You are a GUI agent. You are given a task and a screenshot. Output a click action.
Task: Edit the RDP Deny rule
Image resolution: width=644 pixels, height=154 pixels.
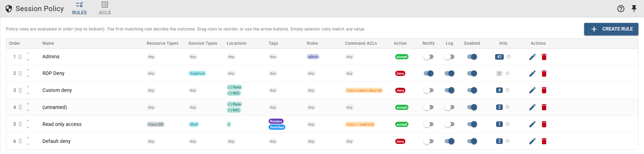pos(532,74)
